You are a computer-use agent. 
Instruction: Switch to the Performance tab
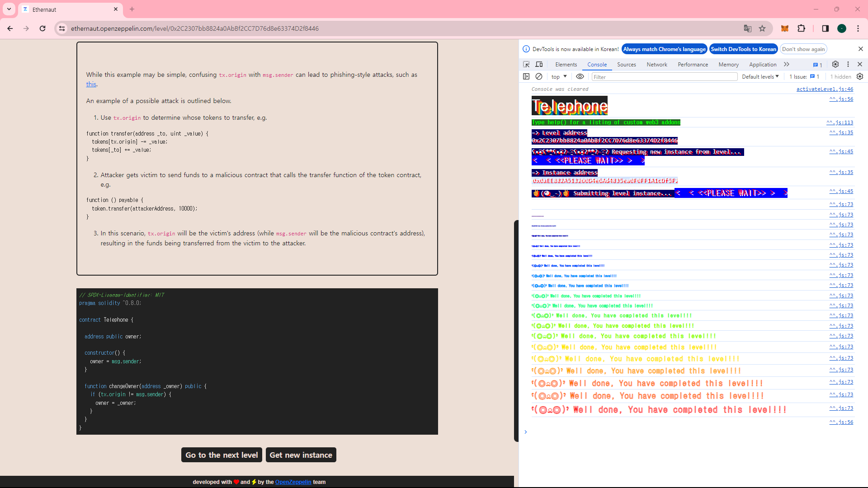pos(693,65)
